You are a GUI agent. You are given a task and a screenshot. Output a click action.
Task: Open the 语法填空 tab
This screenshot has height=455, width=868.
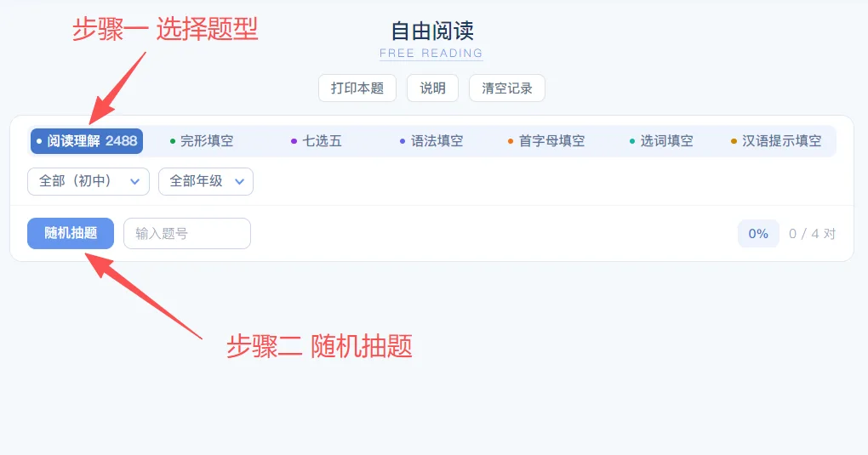click(x=431, y=141)
